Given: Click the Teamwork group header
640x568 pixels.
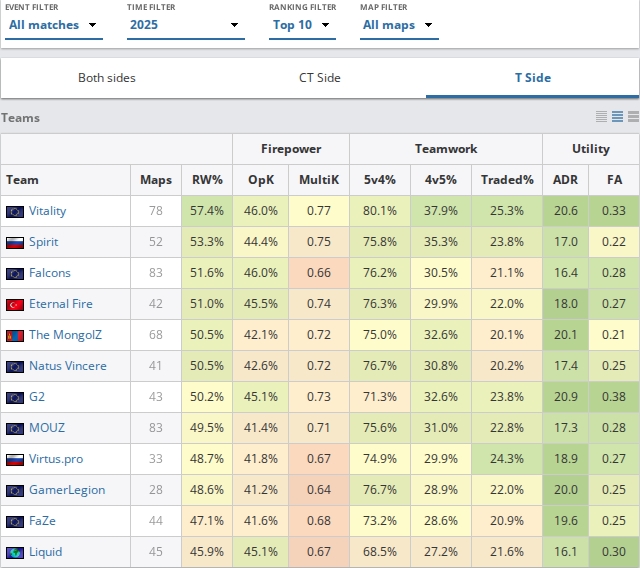Looking at the screenshot, I should click(x=446, y=149).
